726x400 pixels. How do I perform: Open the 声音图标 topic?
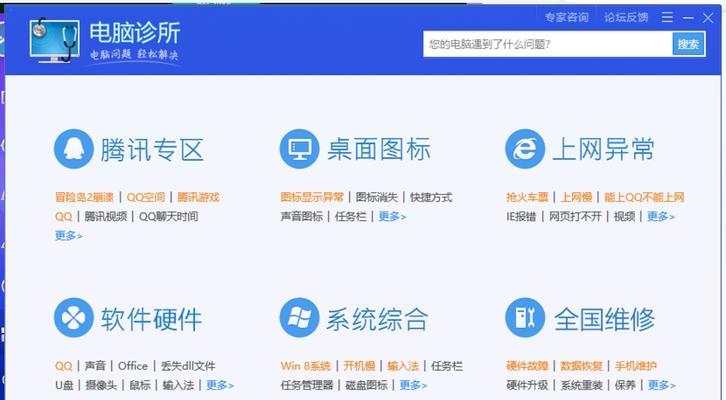point(302,216)
